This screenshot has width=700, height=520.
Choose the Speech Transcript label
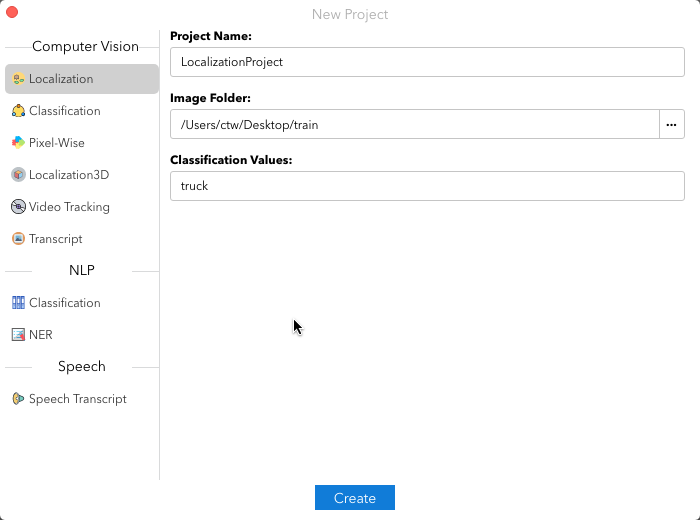pyautogui.click(x=78, y=399)
